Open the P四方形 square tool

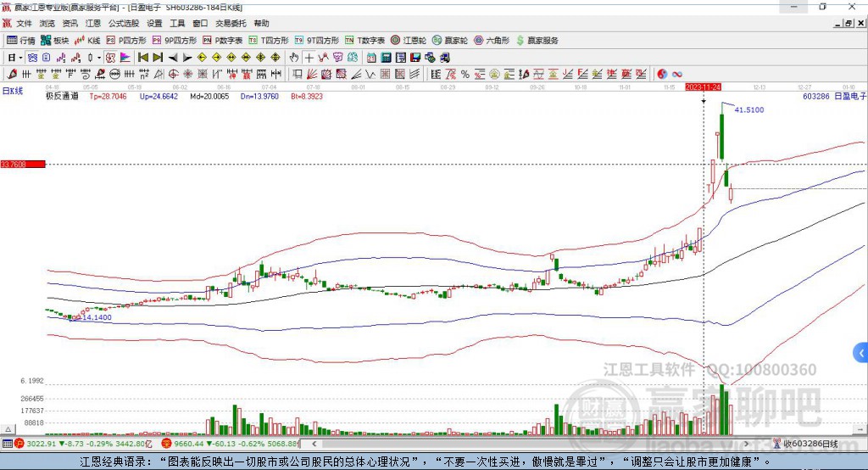(126, 41)
